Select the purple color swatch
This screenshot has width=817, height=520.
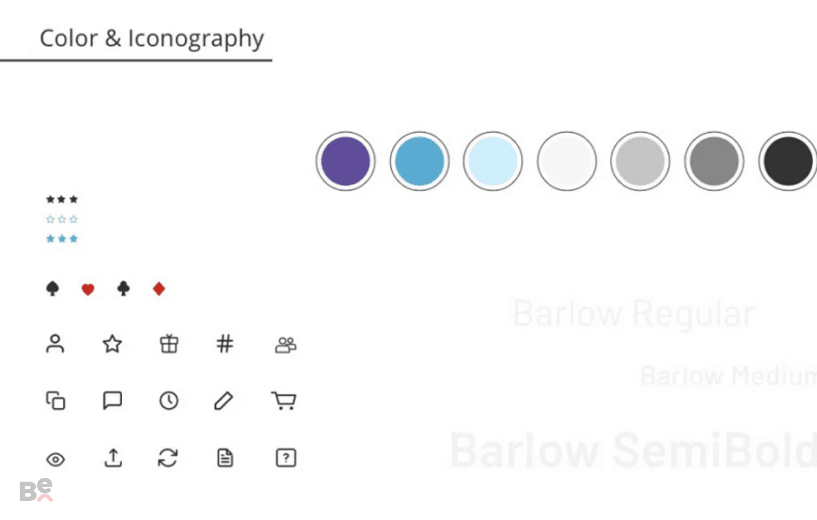pyautogui.click(x=345, y=161)
